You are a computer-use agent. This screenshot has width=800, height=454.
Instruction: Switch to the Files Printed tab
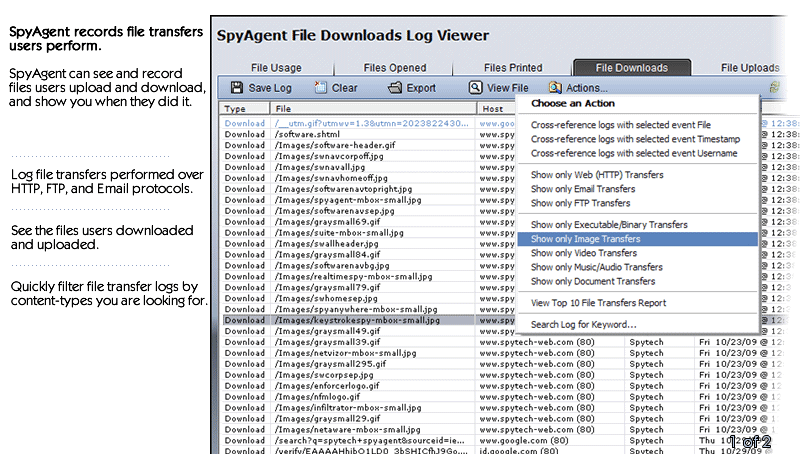tap(513, 67)
